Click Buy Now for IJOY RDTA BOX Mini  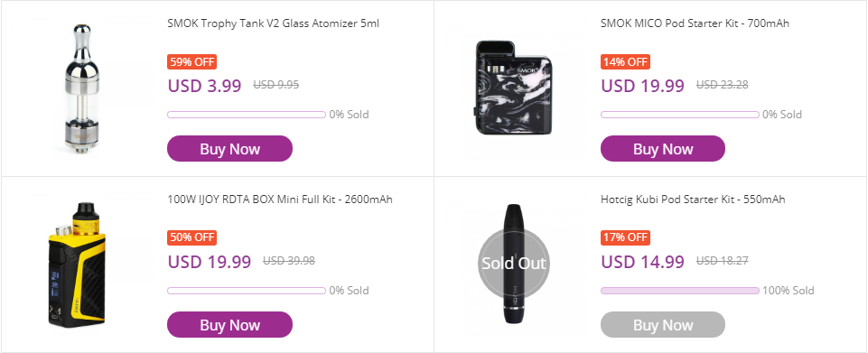229,325
